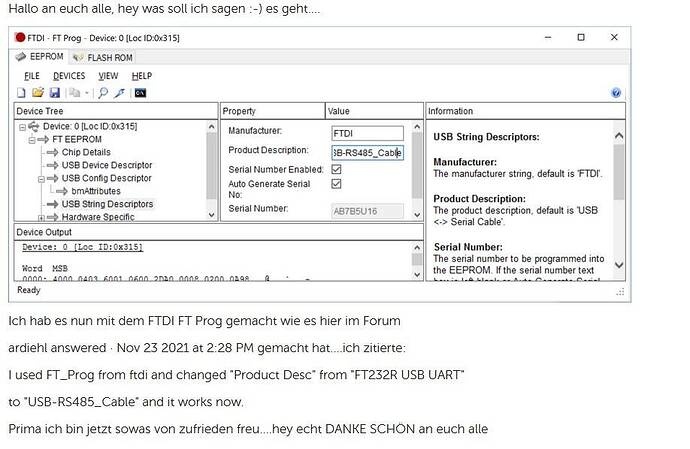Click the Manufacturer value field
This screenshot has width=690, height=449.
pyautogui.click(x=367, y=133)
